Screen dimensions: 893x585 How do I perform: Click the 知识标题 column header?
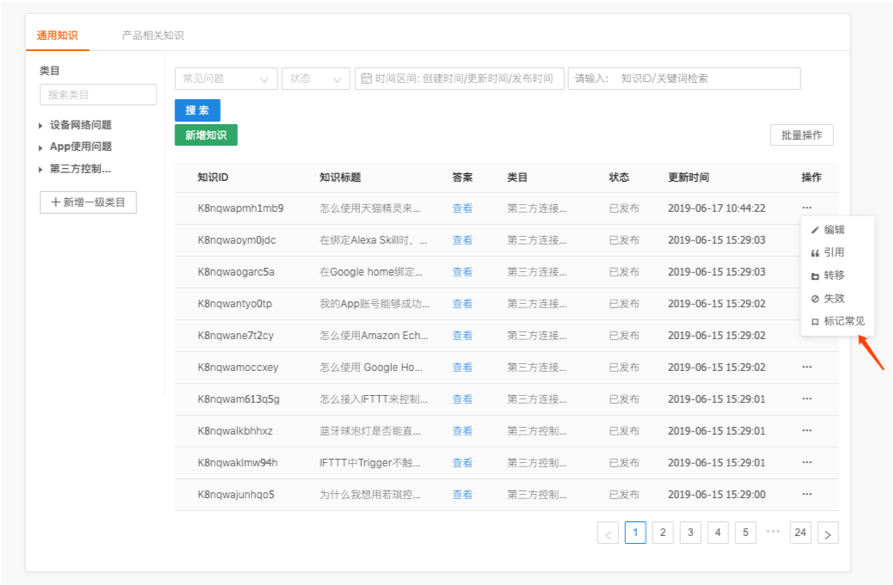(340, 178)
